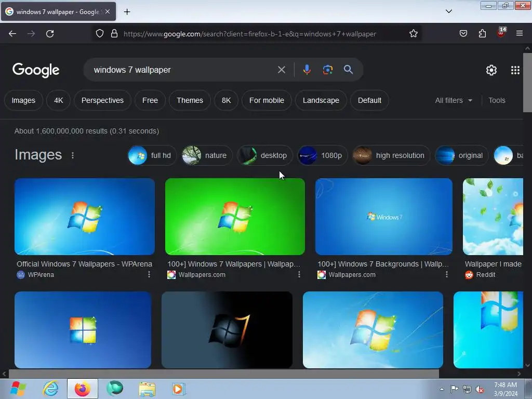This screenshot has height=399, width=532.
Task: Submit search with magnifier icon
Action: 348,70
